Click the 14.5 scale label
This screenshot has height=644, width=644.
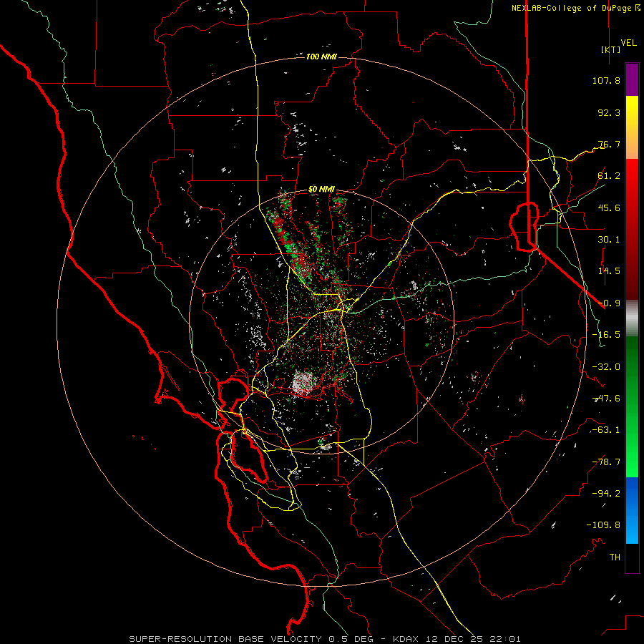(609, 271)
